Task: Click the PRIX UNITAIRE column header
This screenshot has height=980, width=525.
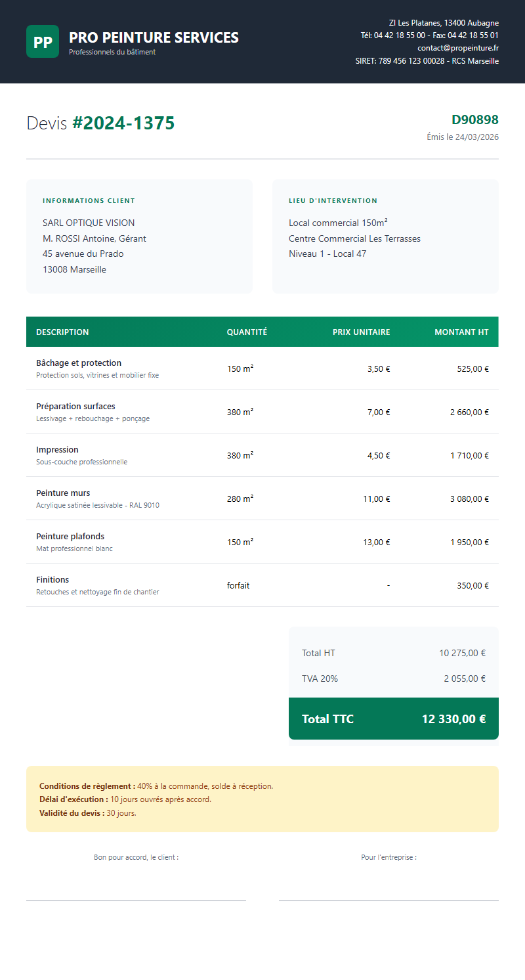Action: 361,332
